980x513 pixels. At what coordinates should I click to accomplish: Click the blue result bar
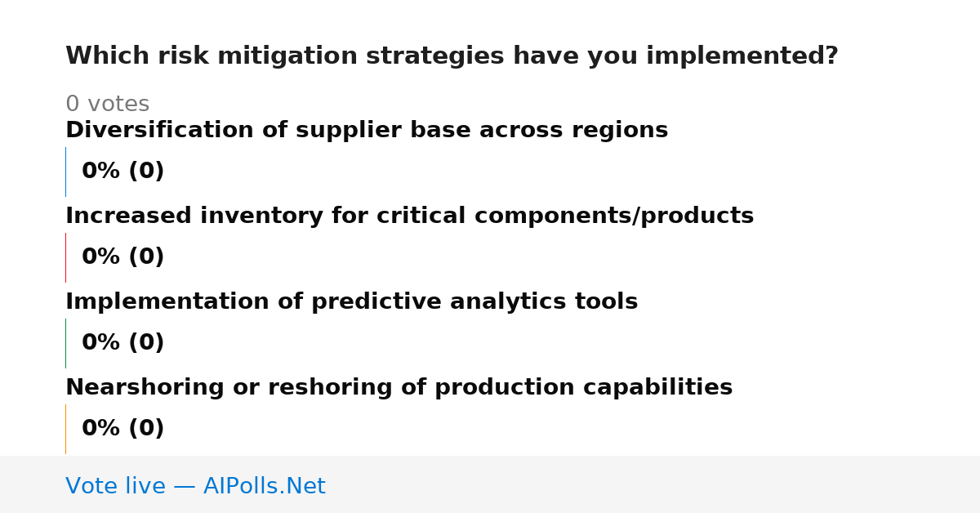pyautogui.click(x=66, y=172)
